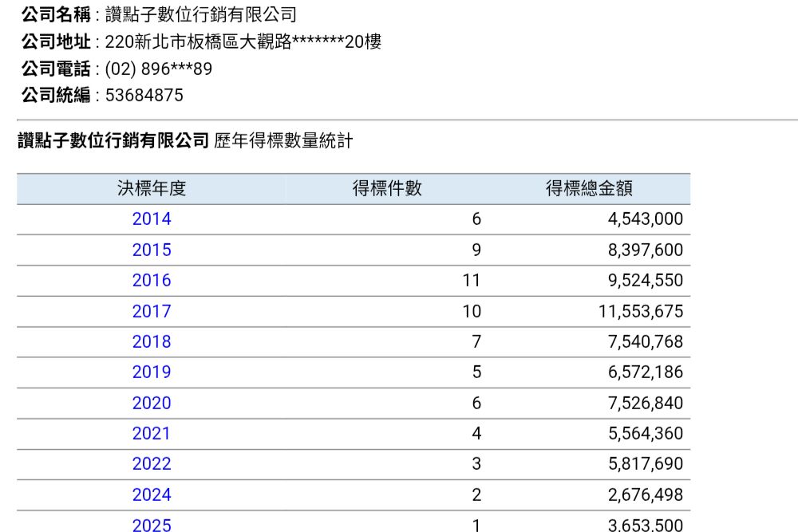Select the amount 4,543,000
This screenshot has width=798, height=532.
coord(646,219)
